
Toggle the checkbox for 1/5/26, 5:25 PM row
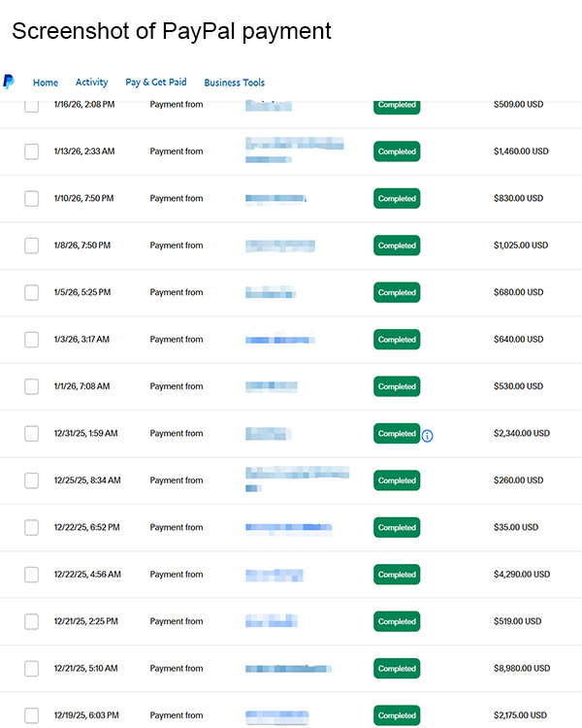32,292
